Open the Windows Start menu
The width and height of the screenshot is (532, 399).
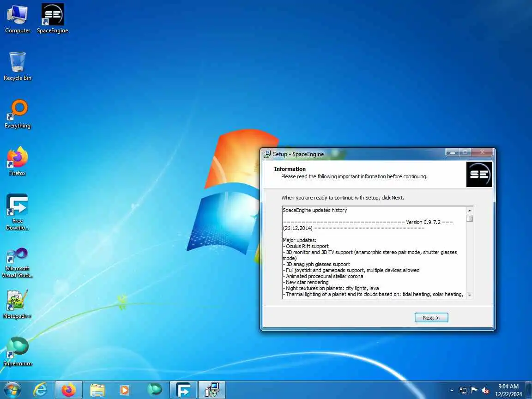pyautogui.click(x=12, y=390)
